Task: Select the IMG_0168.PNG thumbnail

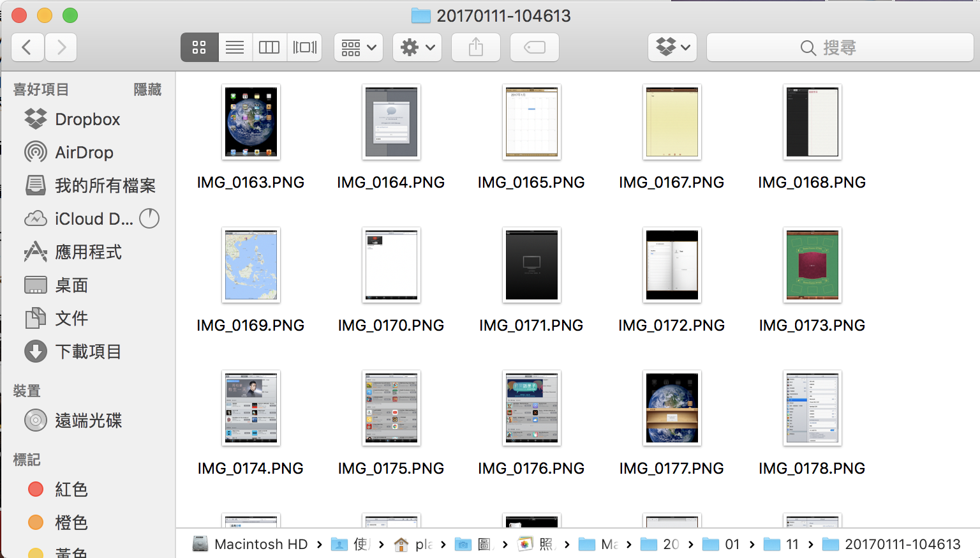Action: pos(812,122)
